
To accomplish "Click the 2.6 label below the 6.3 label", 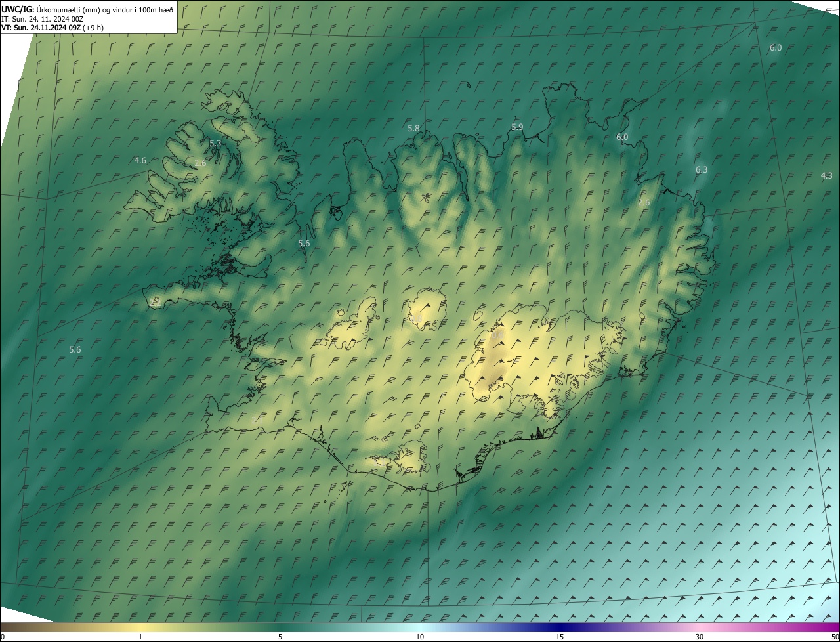I will pos(644,203).
